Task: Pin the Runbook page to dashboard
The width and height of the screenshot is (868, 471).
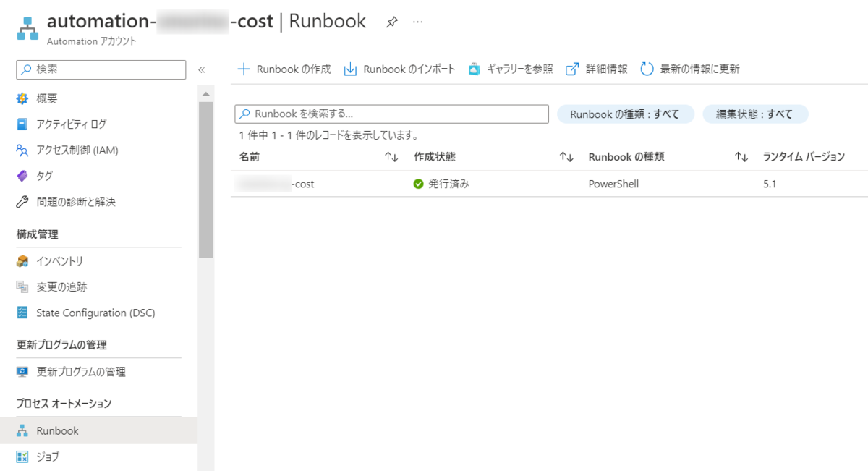Action: point(391,22)
